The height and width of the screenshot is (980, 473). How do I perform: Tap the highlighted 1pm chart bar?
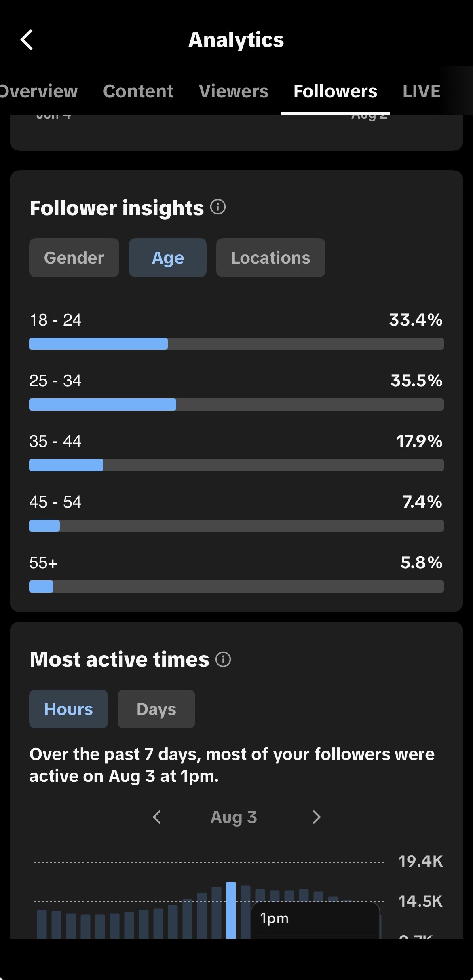pos(231,910)
